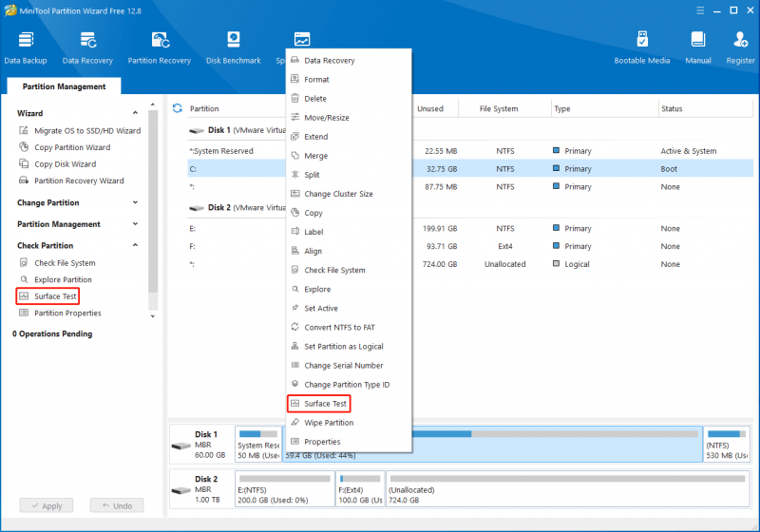This screenshot has width=760, height=532.
Task: Sort by the File System column header
Action: [x=504, y=108]
